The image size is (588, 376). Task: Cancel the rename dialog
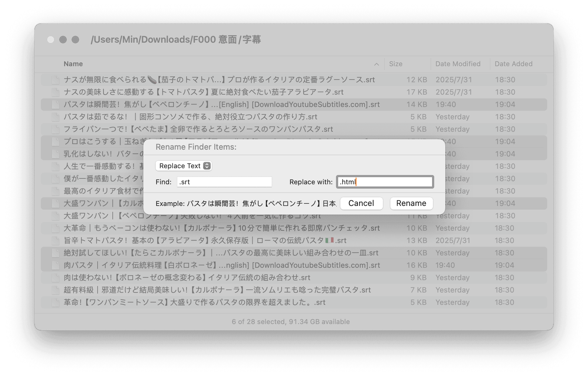(361, 203)
